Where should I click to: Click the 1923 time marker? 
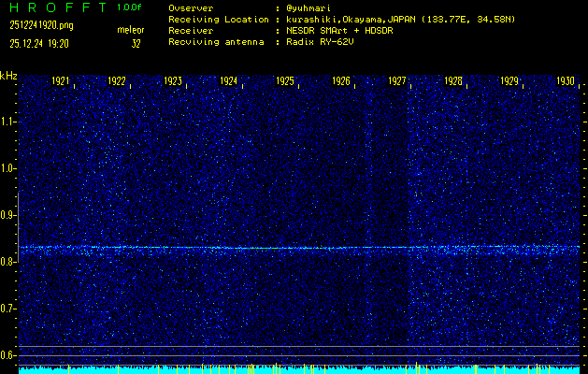point(173,81)
